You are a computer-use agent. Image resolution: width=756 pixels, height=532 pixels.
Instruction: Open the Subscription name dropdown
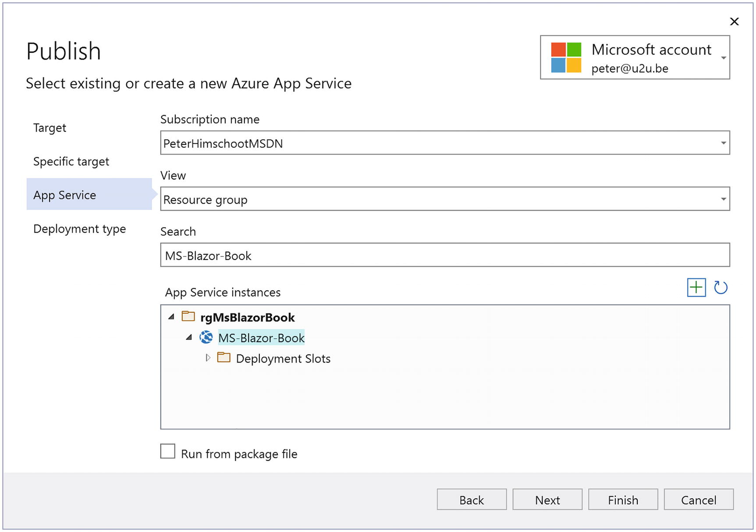click(723, 143)
